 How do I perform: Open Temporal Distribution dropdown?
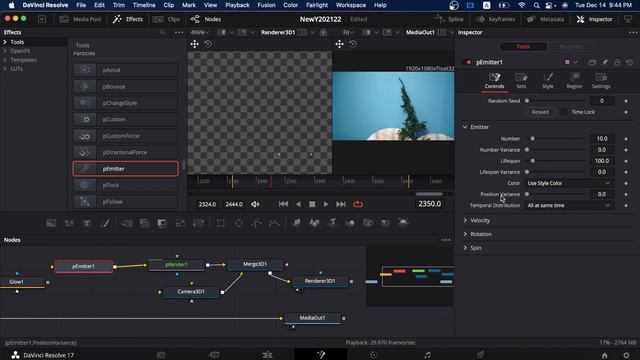coord(569,205)
